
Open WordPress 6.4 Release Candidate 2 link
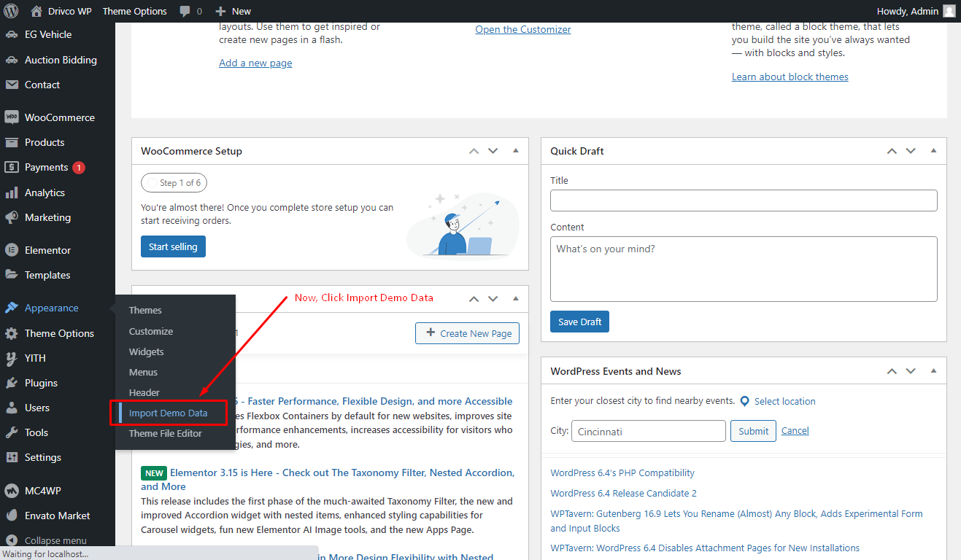[x=623, y=493]
